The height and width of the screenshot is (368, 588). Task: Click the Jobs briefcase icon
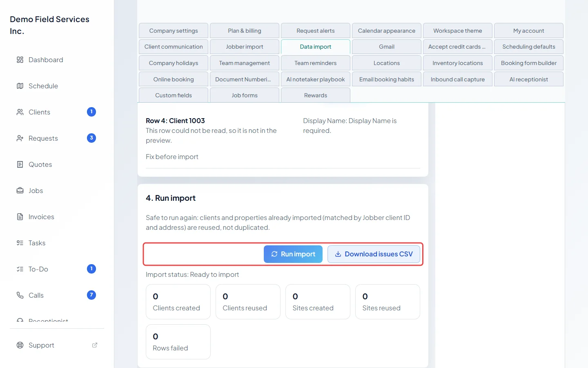(20, 191)
